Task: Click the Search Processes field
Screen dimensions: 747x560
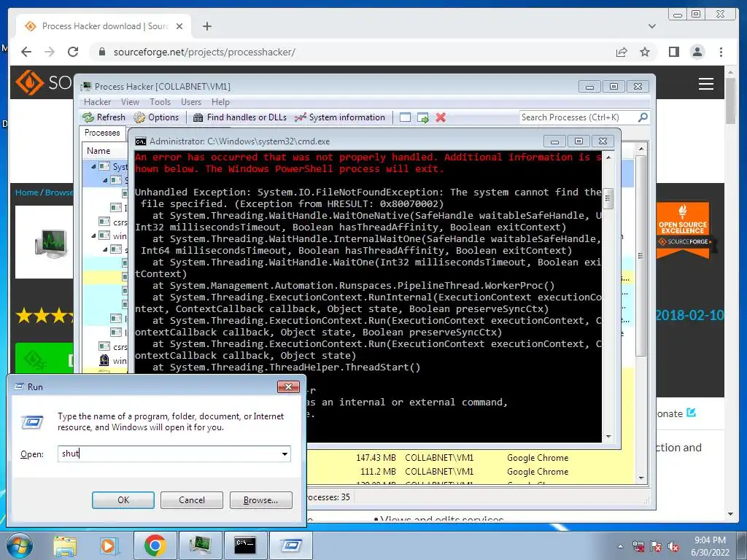Action: tap(578, 117)
